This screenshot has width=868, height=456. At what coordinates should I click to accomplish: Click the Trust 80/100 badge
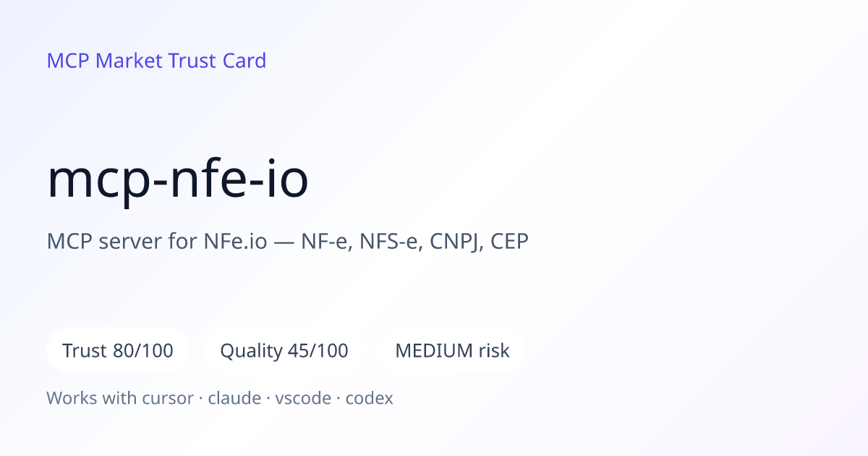pyautogui.click(x=118, y=351)
